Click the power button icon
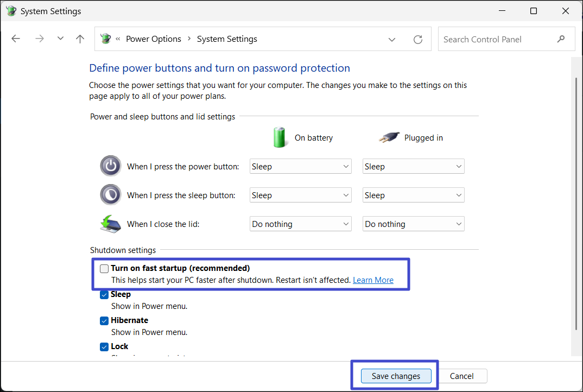The height and width of the screenshot is (392, 583). coord(111,166)
